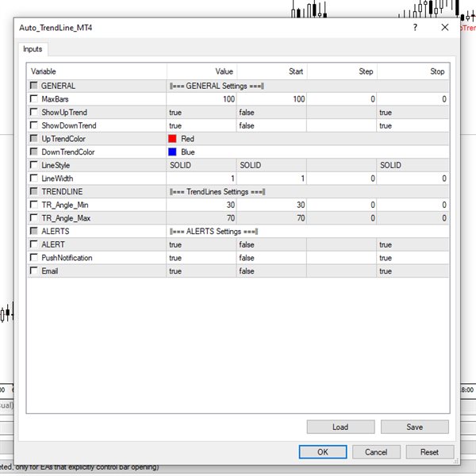Tick the LineStyle checkbox
Screen dimensions: 476x476
coord(33,165)
